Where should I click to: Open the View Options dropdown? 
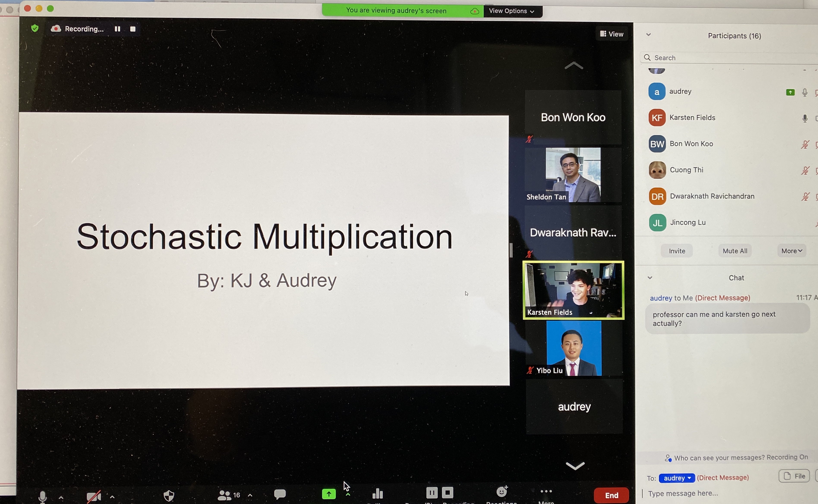[x=512, y=11]
